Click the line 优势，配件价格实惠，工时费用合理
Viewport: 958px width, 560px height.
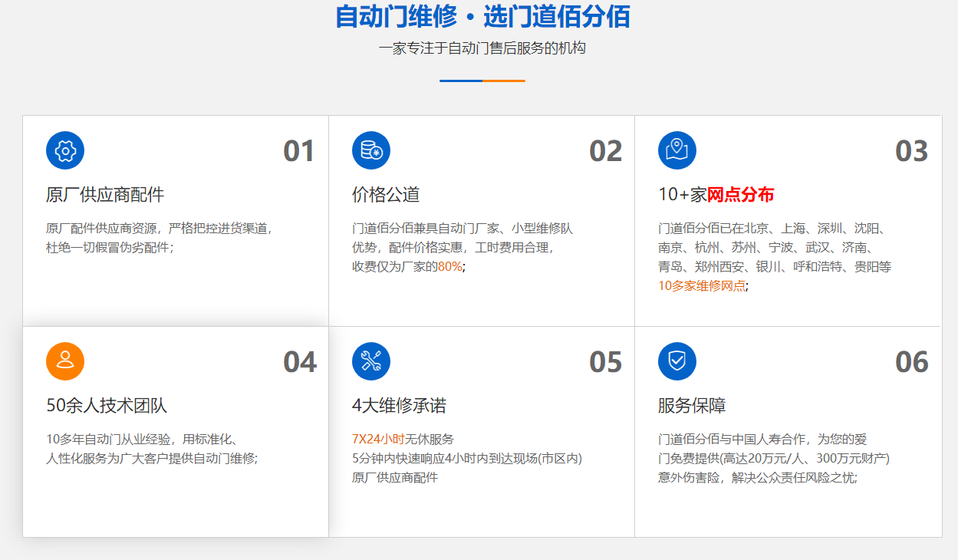click(x=453, y=248)
